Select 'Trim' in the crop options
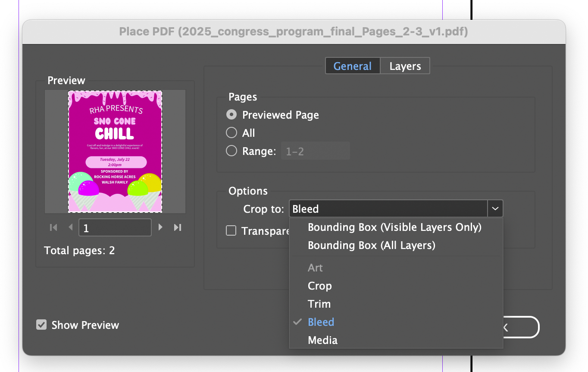 (319, 304)
